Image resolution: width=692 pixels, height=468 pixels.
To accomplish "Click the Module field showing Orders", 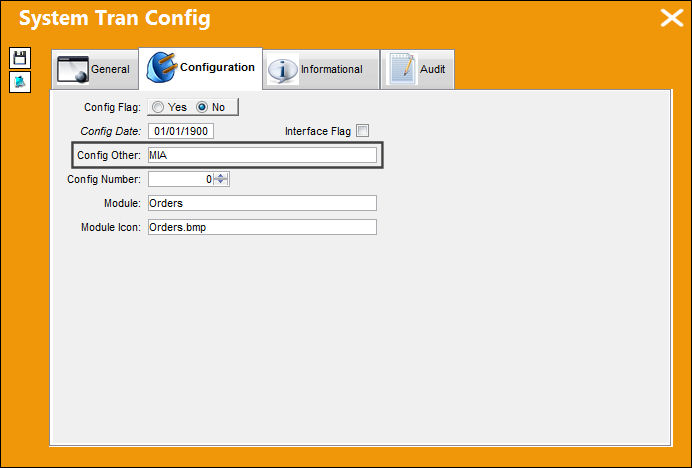I will point(262,203).
